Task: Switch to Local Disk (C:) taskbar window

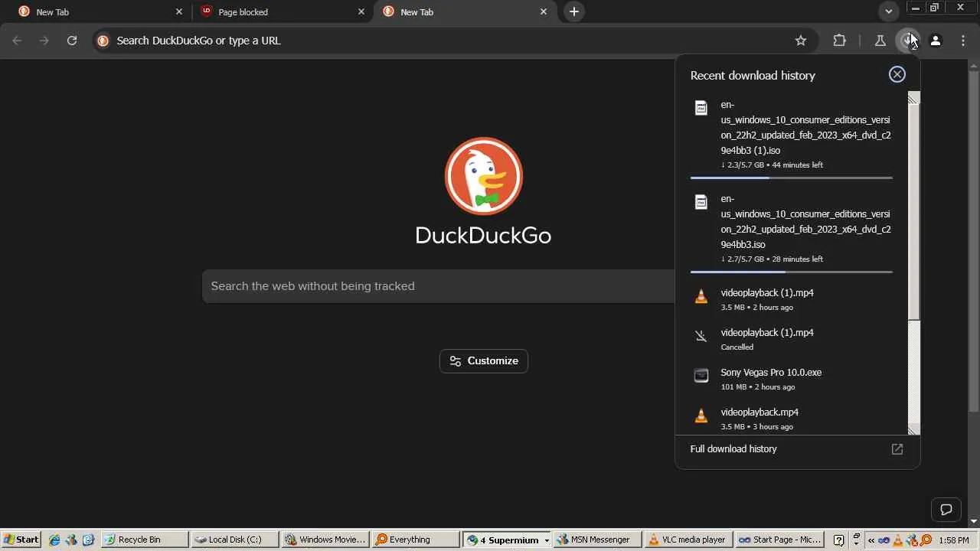Action: pyautogui.click(x=234, y=540)
